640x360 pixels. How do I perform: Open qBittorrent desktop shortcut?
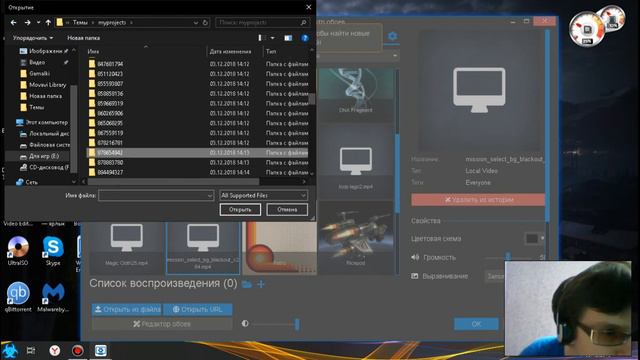tap(18, 297)
